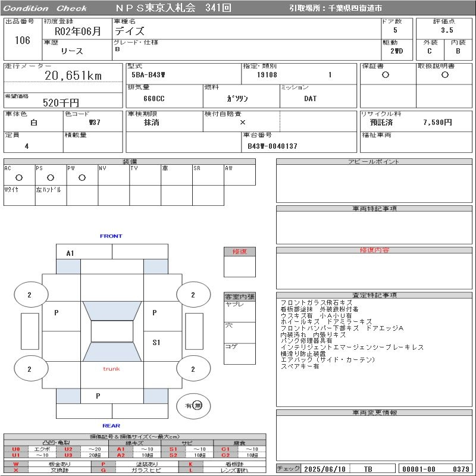
Task: Select displacement value "660CC"
Action: [x=154, y=99]
